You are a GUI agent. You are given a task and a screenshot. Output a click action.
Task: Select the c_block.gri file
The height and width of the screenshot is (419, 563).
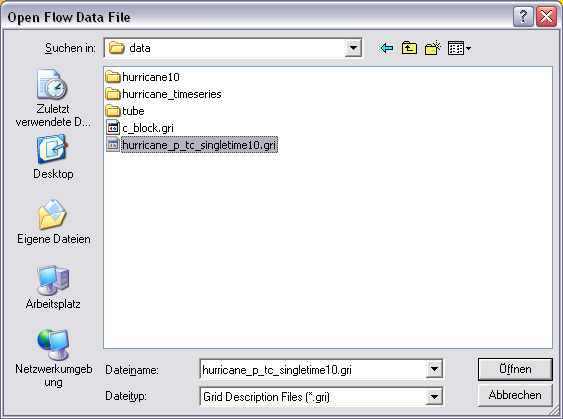click(140, 128)
